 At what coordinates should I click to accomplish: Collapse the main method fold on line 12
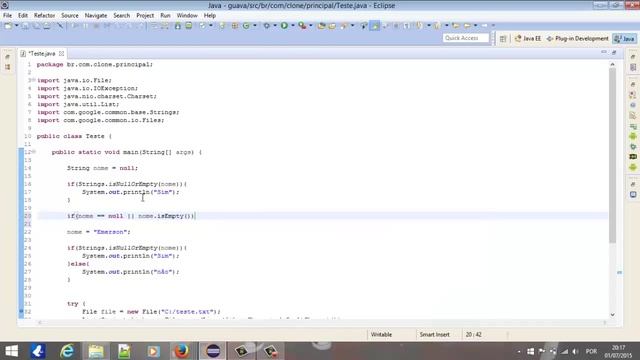click(34, 152)
